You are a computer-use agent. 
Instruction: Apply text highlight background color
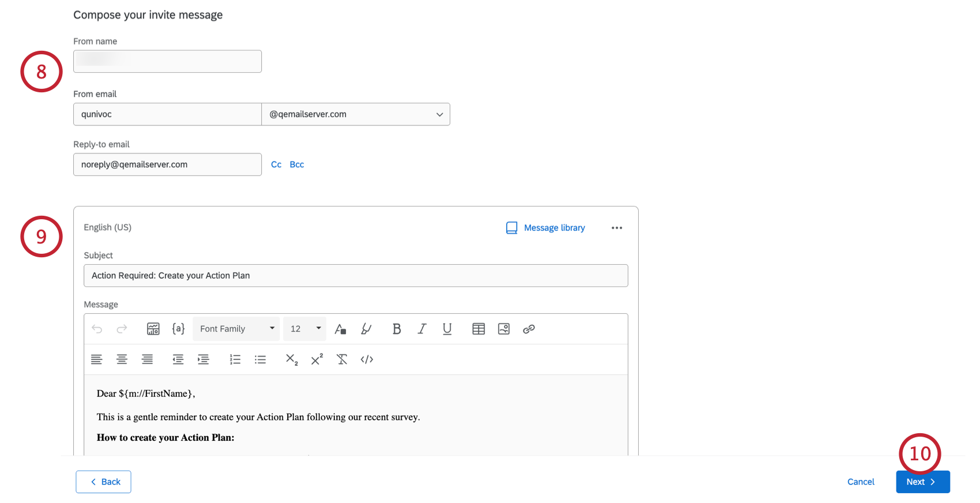click(366, 329)
